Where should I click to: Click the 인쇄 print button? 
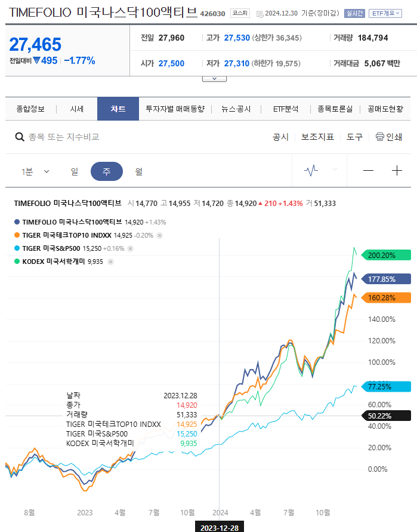[389, 137]
